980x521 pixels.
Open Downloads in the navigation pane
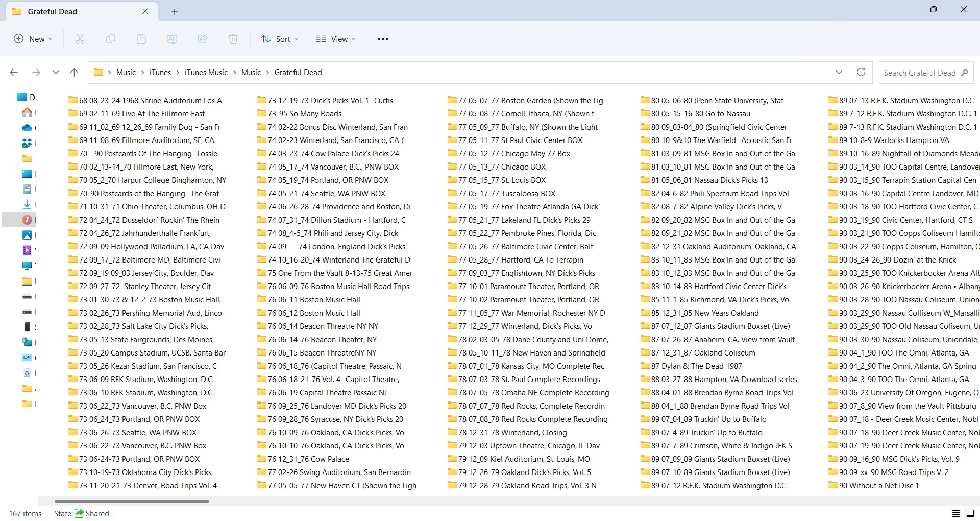pyautogui.click(x=27, y=204)
